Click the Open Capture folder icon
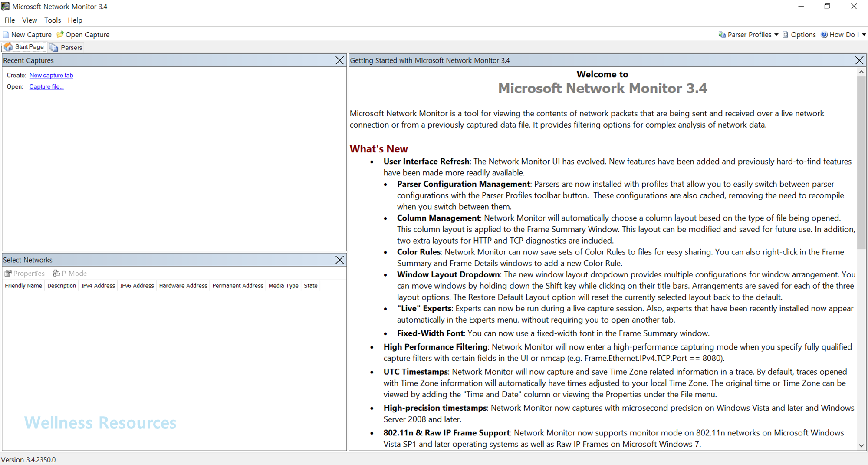This screenshot has width=868, height=465. click(x=60, y=35)
